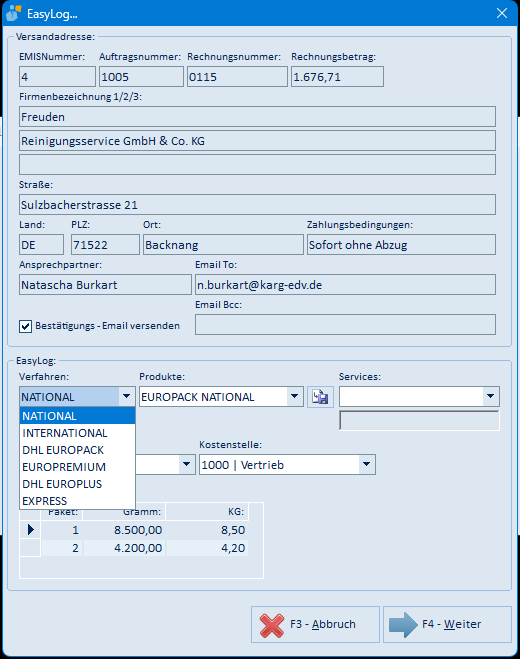Uncheck Bestätigungs-Email versenden checkbox
Viewport: 520px width, 659px height.
(25, 326)
